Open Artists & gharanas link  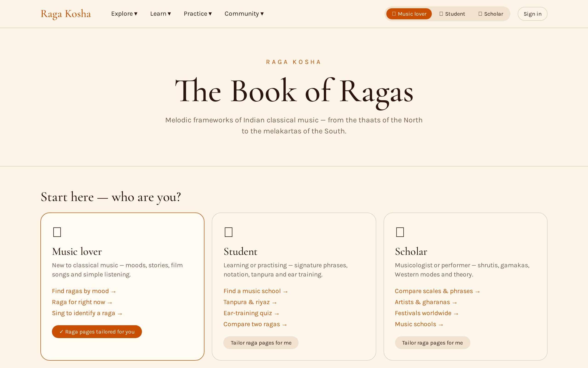click(x=426, y=302)
